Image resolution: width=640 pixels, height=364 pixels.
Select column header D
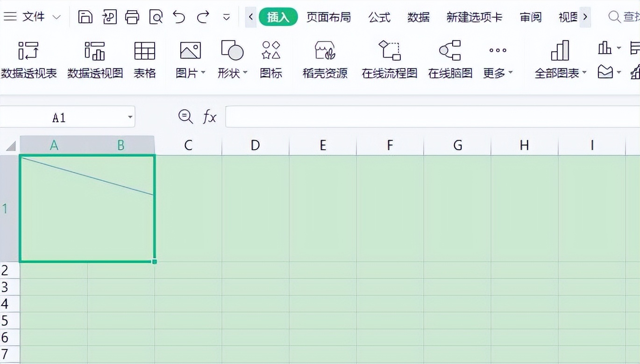pos(255,145)
